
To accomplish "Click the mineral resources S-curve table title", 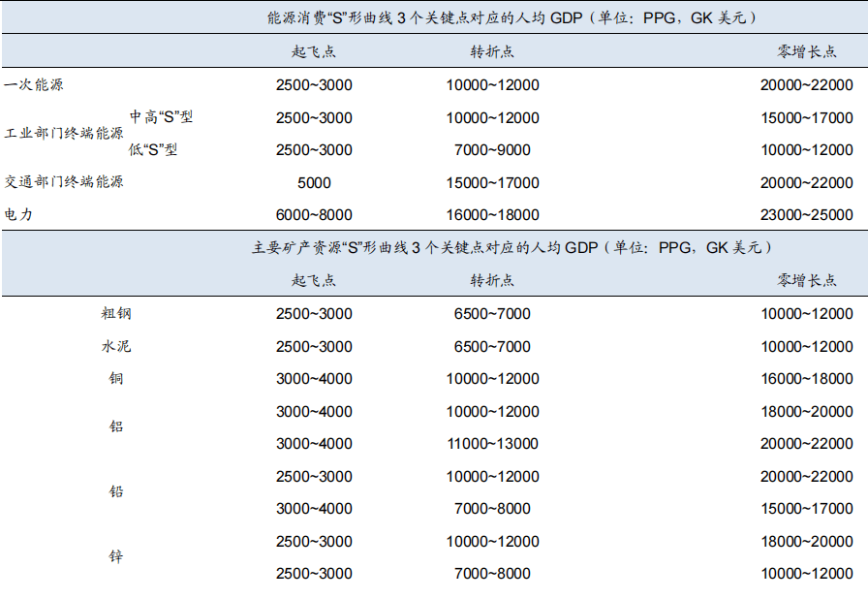I will [x=511, y=247].
